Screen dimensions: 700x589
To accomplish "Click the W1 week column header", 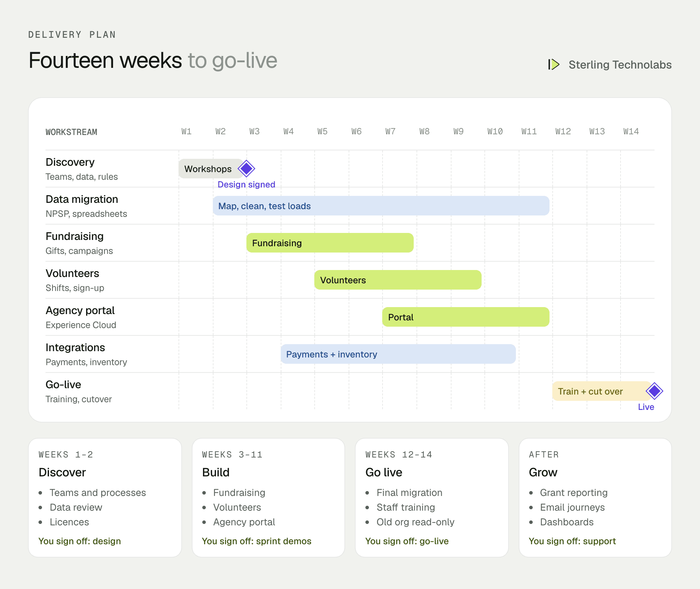I will (187, 132).
